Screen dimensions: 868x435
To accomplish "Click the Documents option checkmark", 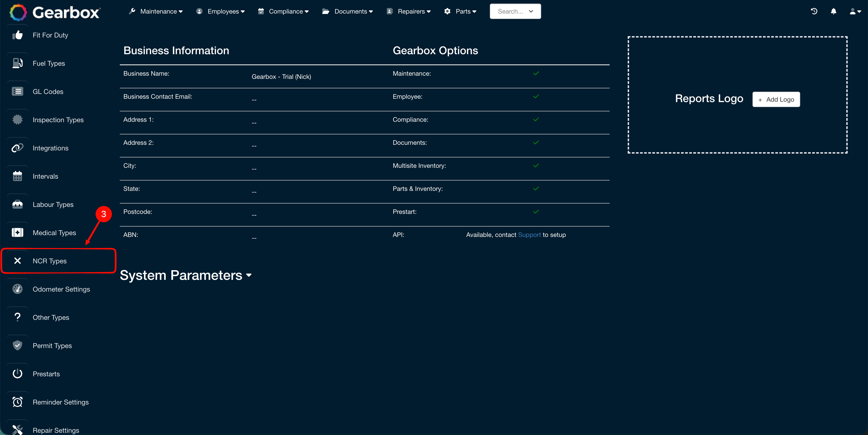I will [x=536, y=143].
